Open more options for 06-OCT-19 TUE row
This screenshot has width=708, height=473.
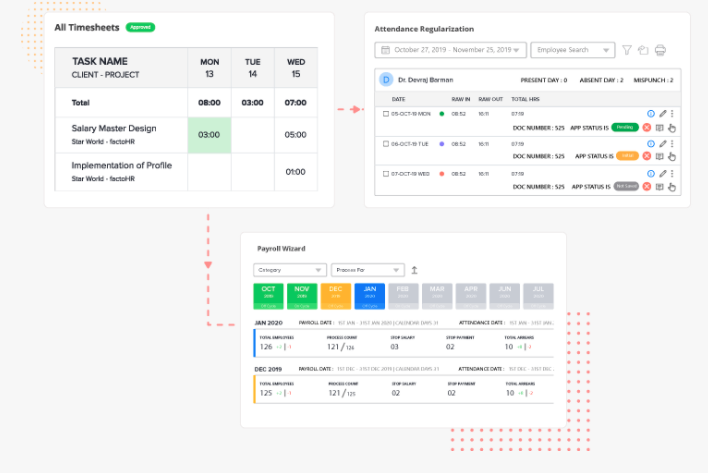tap(672, 144)
